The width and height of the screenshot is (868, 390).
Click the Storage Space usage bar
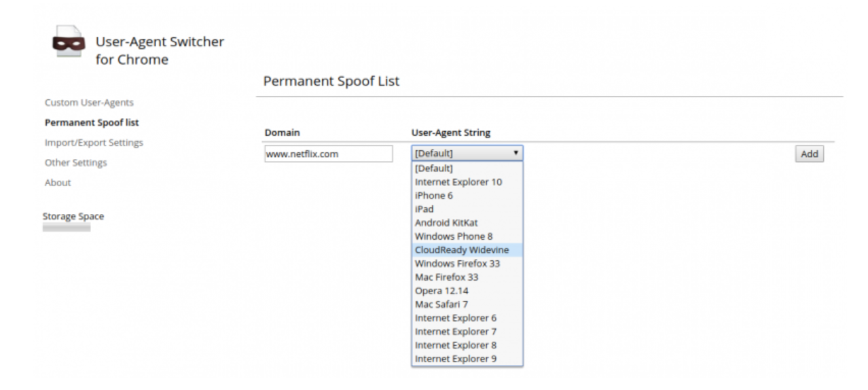pos(67,228)
